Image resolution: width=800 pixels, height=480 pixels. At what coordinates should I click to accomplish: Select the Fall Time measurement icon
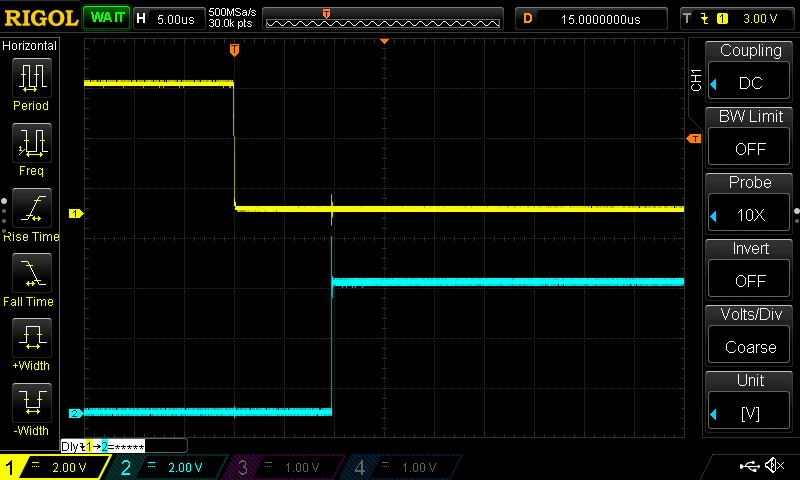(32, 273)
